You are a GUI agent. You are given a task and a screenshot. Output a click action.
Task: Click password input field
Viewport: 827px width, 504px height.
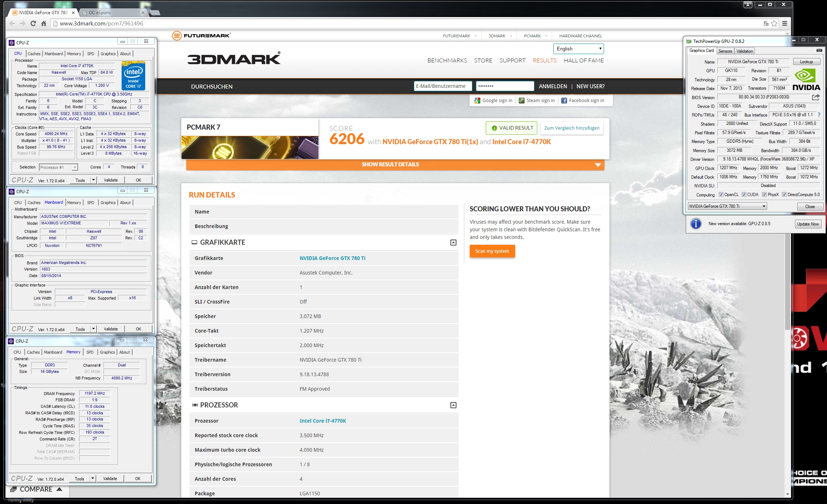tap(505, 86)
